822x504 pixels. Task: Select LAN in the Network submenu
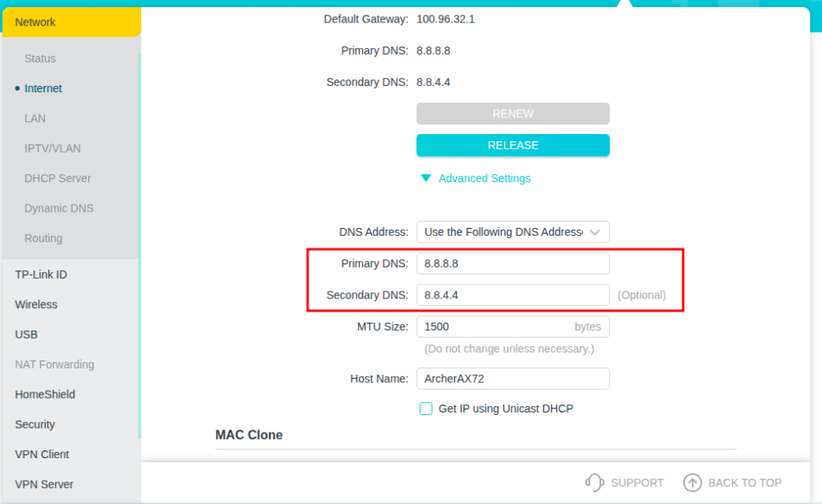(x=35, y=119)
